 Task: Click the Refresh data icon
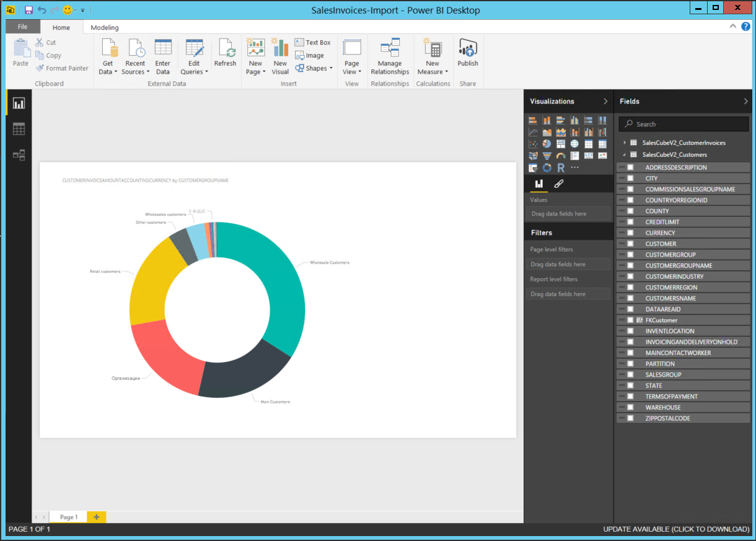[225, 54]
